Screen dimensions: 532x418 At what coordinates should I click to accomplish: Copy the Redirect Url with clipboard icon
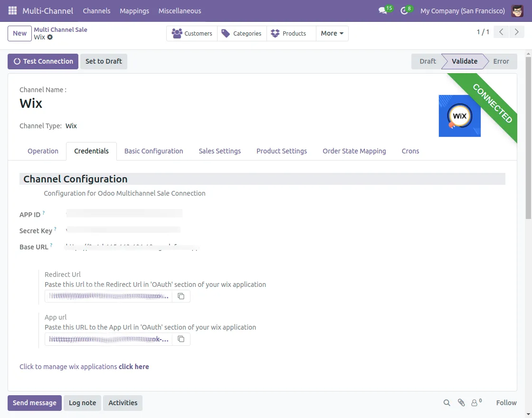pyautogui.click(x=181, y=296)
